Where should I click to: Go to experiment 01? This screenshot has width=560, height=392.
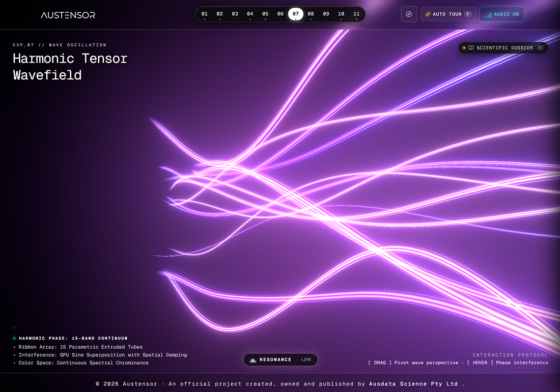[204, 14]
